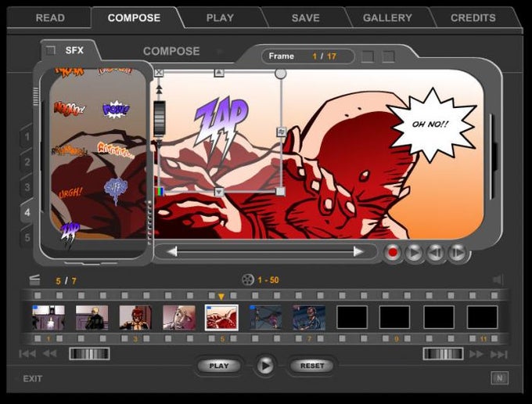Pick the NOOOO! sound effect sticker
The image size is (532, 404).
[69, 109]
